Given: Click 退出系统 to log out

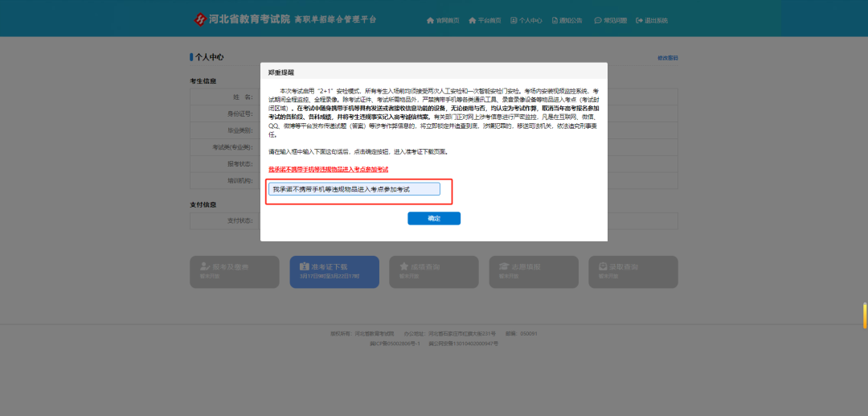Looking at the screenshot, I should coord(652,20).
